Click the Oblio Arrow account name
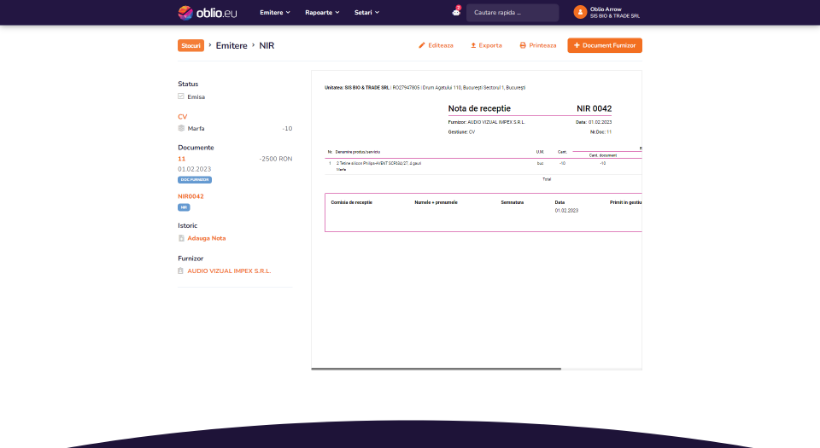 (606, 9)
